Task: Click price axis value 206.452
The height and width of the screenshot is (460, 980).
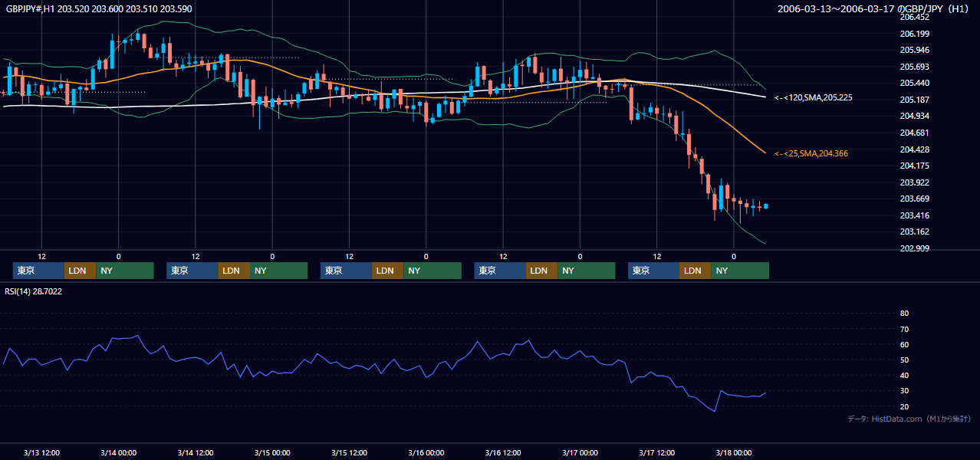Action: pyautogui.click(x=915, y=17)
